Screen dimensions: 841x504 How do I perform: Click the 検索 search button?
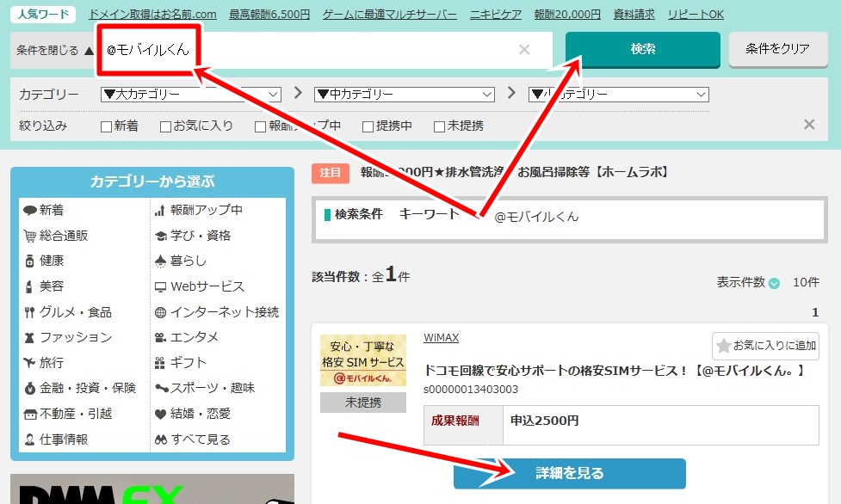click(x=642, y=49)
